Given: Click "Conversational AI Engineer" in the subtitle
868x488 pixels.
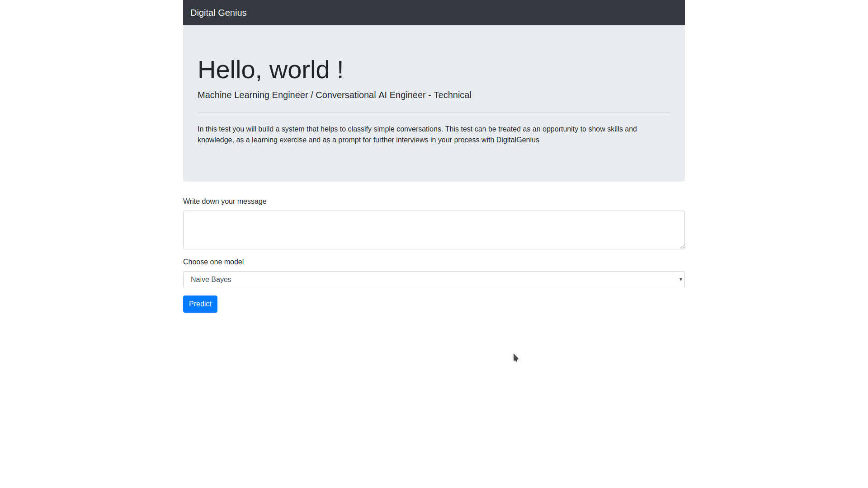Looking at the screenshot, I should pos(370,95).
